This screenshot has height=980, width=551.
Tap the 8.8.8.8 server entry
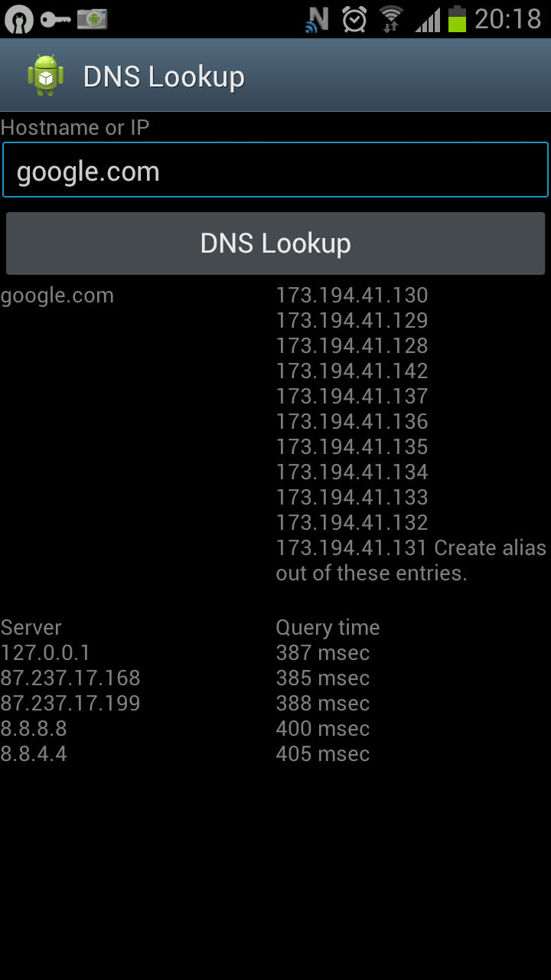point(34,729)
